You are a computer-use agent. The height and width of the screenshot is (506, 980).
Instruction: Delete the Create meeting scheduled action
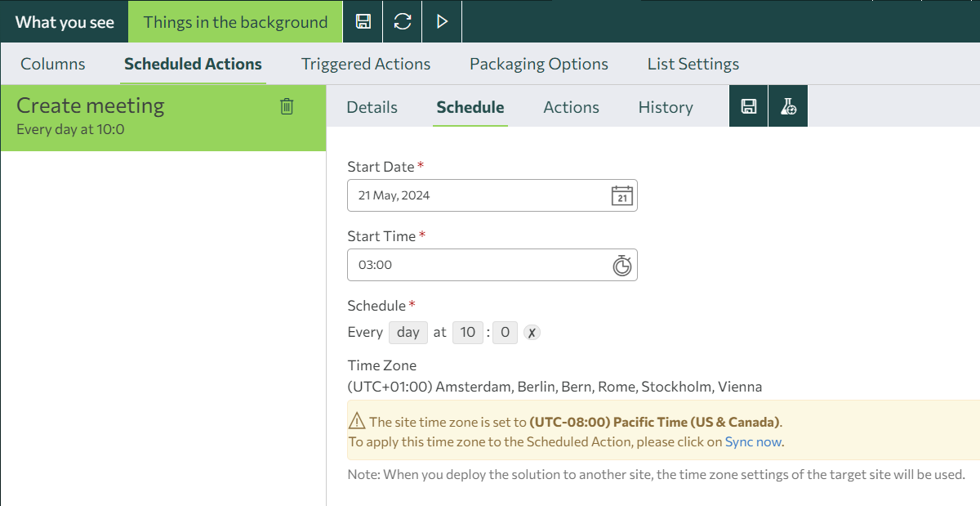287,106
